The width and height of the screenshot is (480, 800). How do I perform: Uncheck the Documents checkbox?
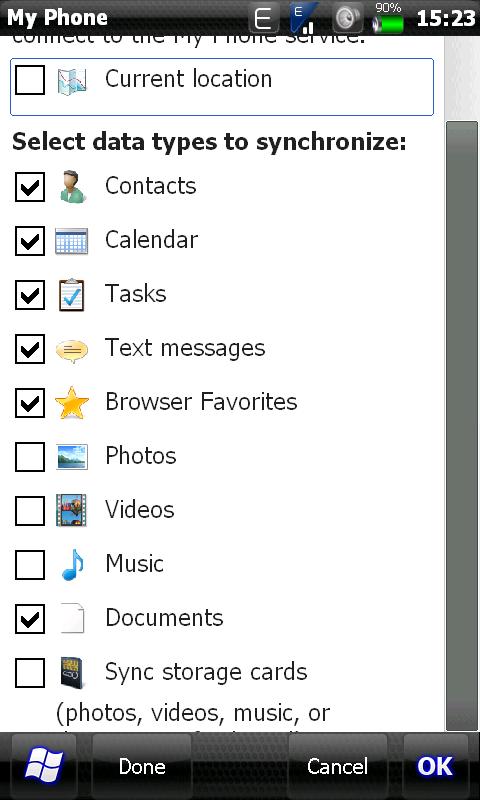(x=30, y=618)
